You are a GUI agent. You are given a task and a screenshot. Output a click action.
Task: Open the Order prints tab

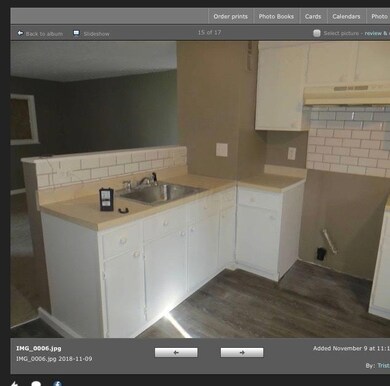(x=230, y=16)
